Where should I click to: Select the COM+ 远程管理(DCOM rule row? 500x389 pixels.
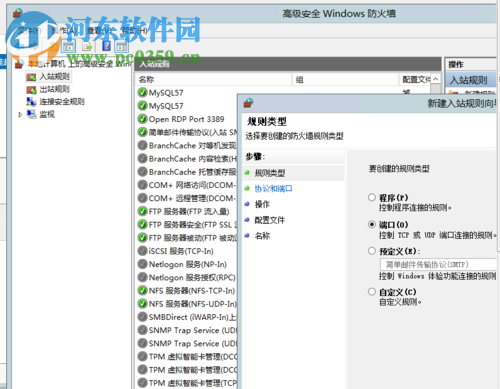(x=187, y=198)
